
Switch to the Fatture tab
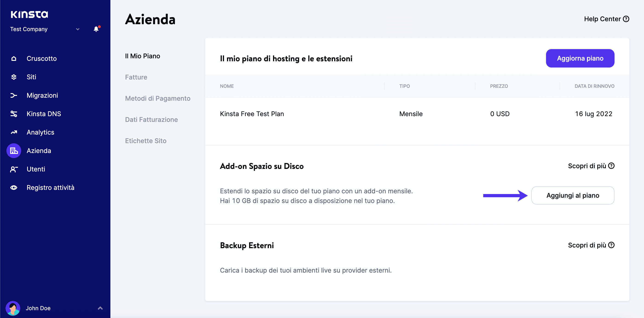[x=136, y=77]
